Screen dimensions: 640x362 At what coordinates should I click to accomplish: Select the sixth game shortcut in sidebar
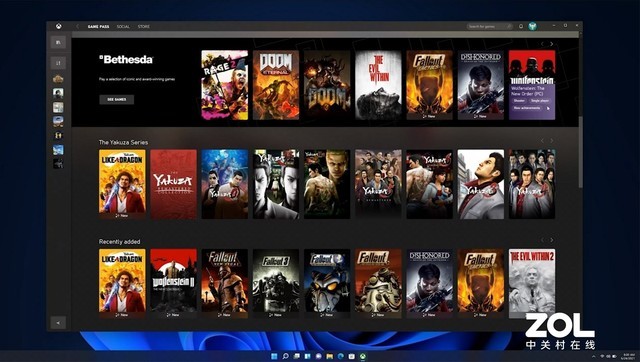[x=58, y=149]
